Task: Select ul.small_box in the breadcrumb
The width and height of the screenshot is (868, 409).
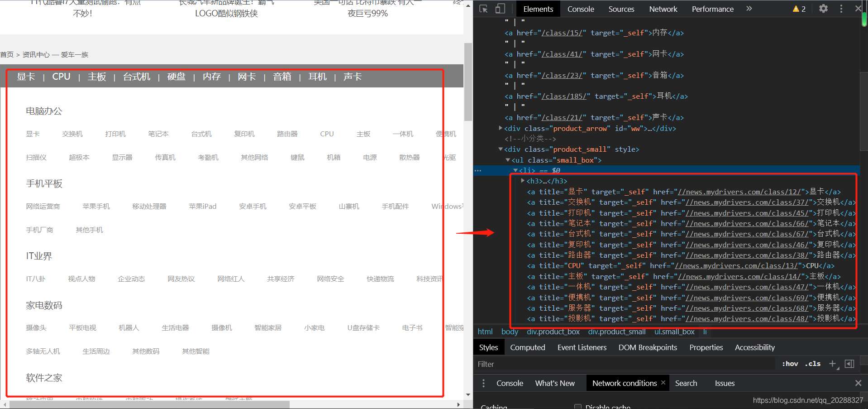Action: (674, 332)
